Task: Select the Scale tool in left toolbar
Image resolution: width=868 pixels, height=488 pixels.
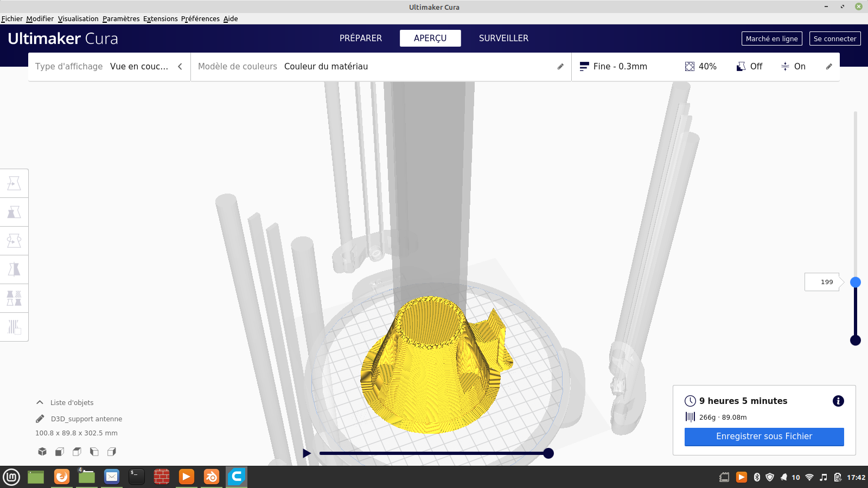Action: 14,212
